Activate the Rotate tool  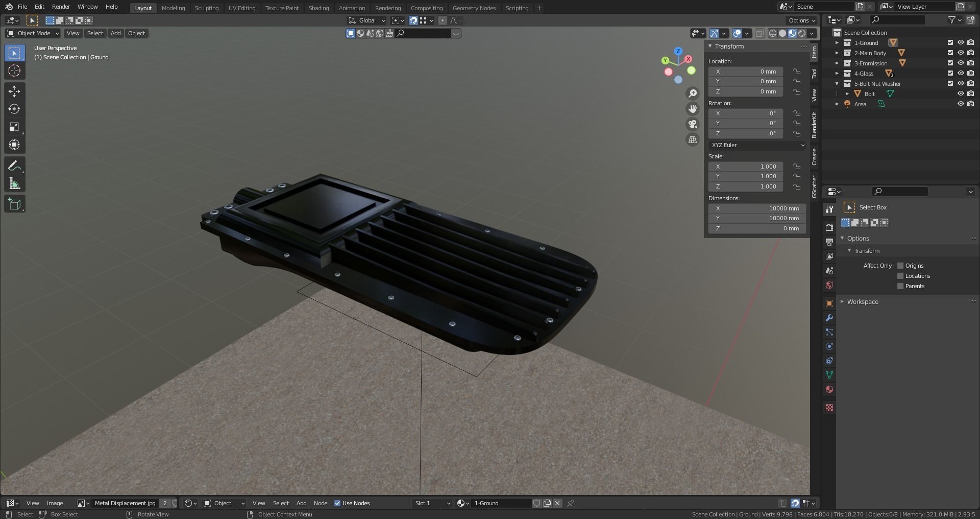(x=14, y=109)
